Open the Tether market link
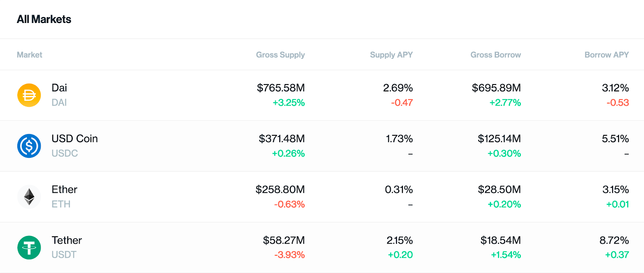The width and height of the screenshot is (644, 273). [67, 240]
